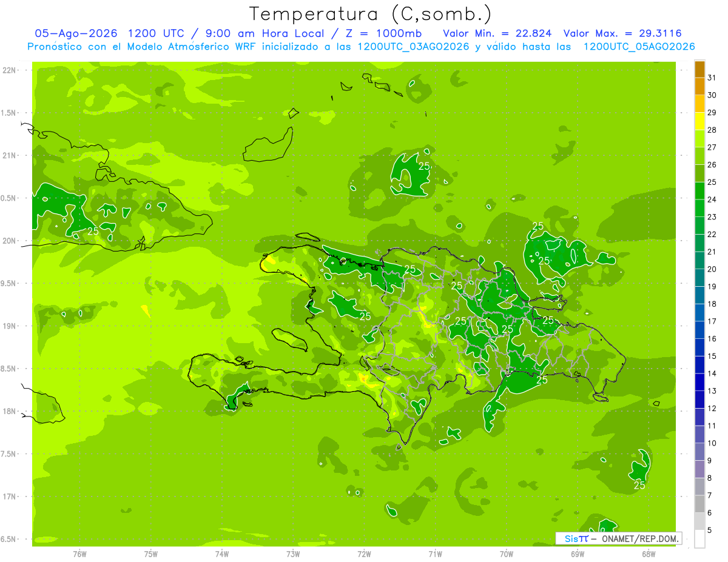This screenshot has width=728, height=562.
Task: Click the teal legend swatch between 19 and 20
Action: pos(699,278)
